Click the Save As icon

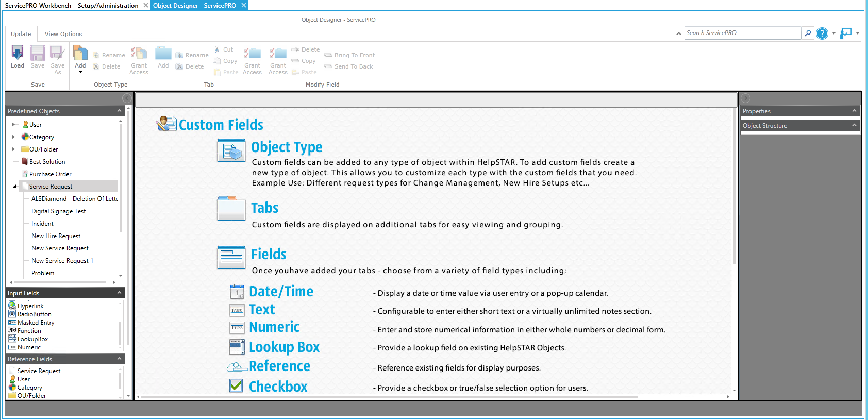[x=57, y=53]
